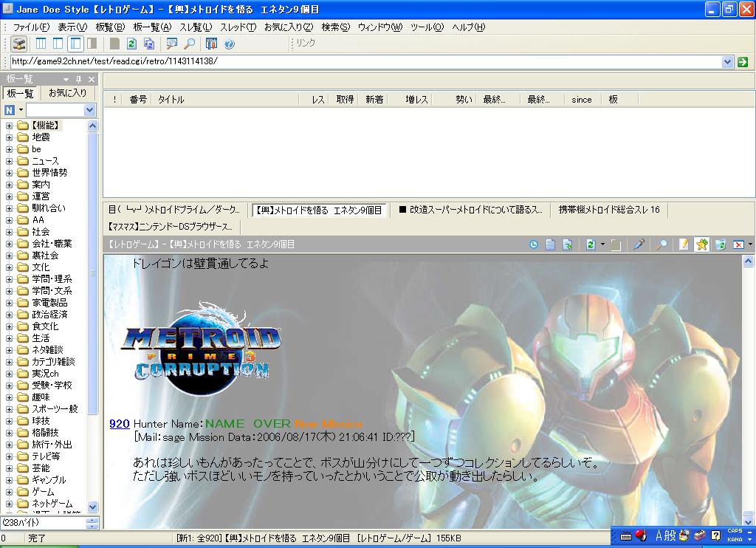Image resolution: width=756 pixels, height=548 pixels.
Task: Open post number 920 link
Action: (120, 423)
